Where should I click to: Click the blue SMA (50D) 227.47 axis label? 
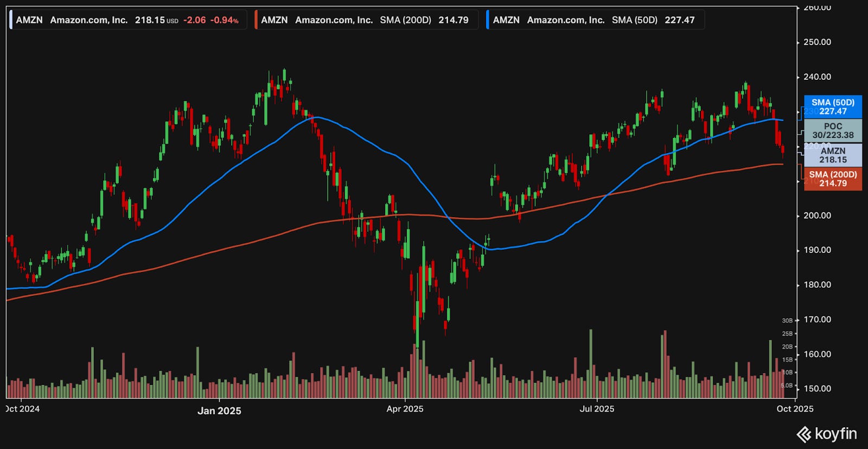pyautogui.click(x=833, y=107)
